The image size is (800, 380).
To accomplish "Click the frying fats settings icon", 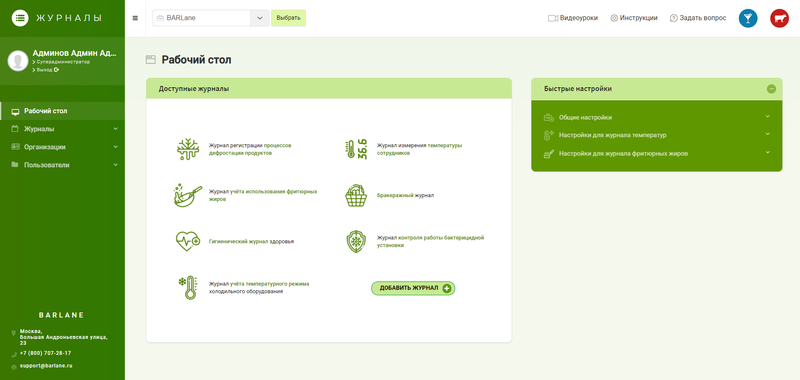I will tap(548, 153).
